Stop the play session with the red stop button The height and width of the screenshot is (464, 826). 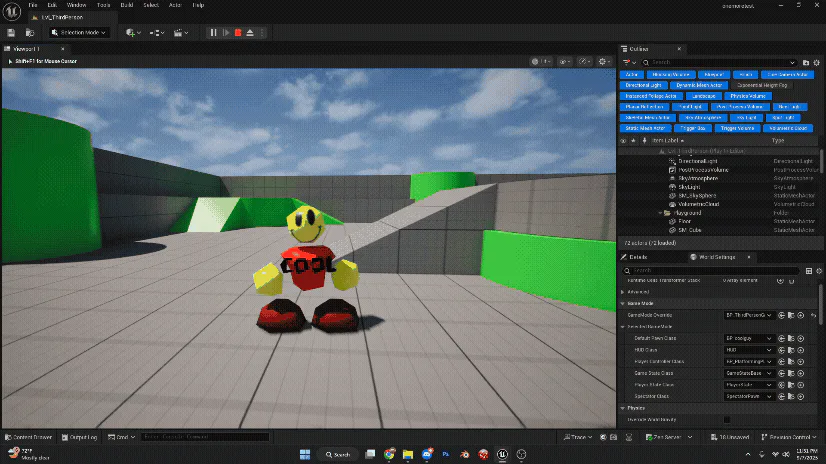pos(238,33)
